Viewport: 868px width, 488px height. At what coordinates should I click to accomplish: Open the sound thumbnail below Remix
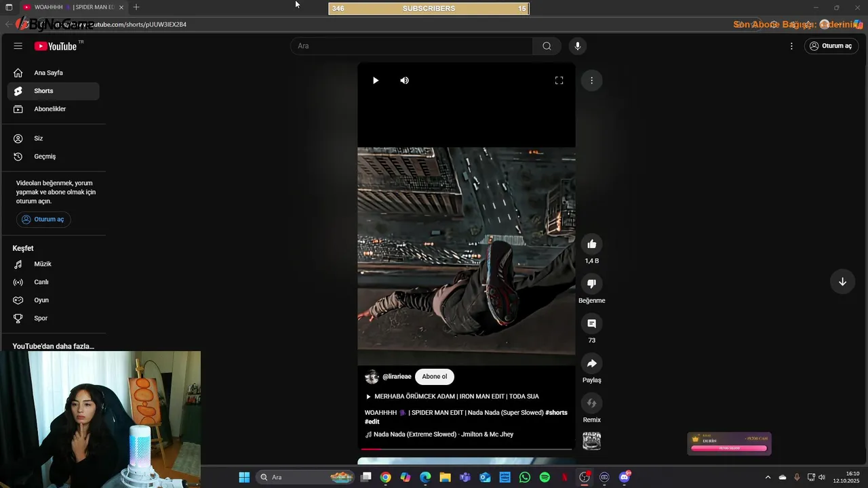pyautogui.click(x=591, y=441)
